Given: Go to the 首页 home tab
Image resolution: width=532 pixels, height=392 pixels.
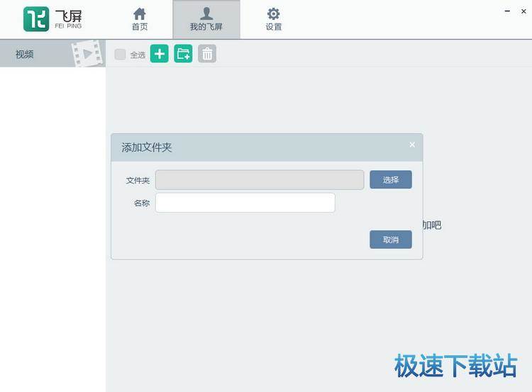Looking at the screenshot, I should click(140, 19).
